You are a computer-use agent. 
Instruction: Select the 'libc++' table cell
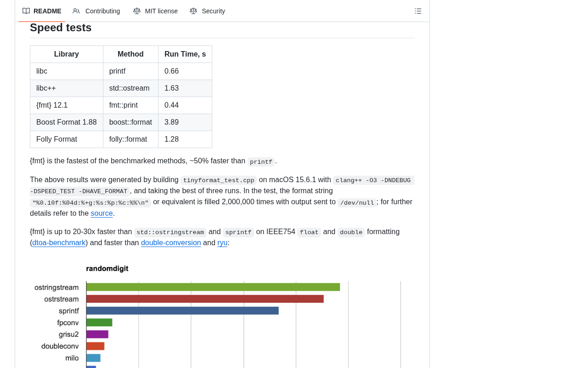(67, 88)
